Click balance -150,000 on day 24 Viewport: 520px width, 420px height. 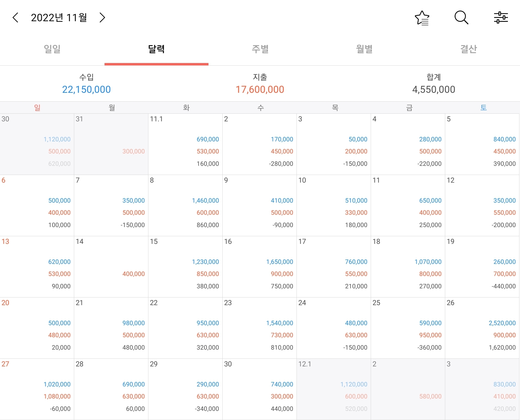(355, 348)
